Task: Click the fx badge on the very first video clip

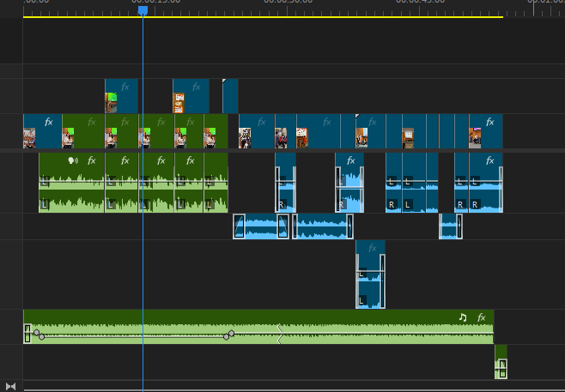Action: click(49, 123)
